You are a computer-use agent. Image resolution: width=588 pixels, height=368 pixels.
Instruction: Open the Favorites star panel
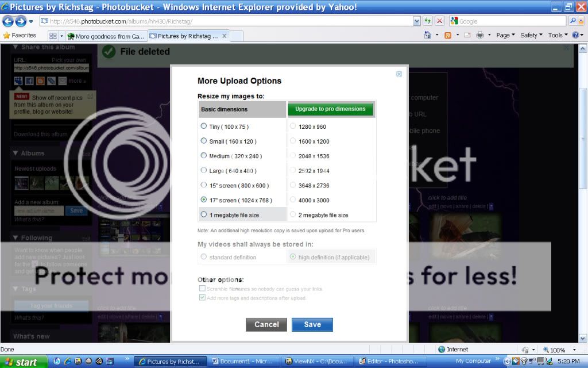pos(20,35)
